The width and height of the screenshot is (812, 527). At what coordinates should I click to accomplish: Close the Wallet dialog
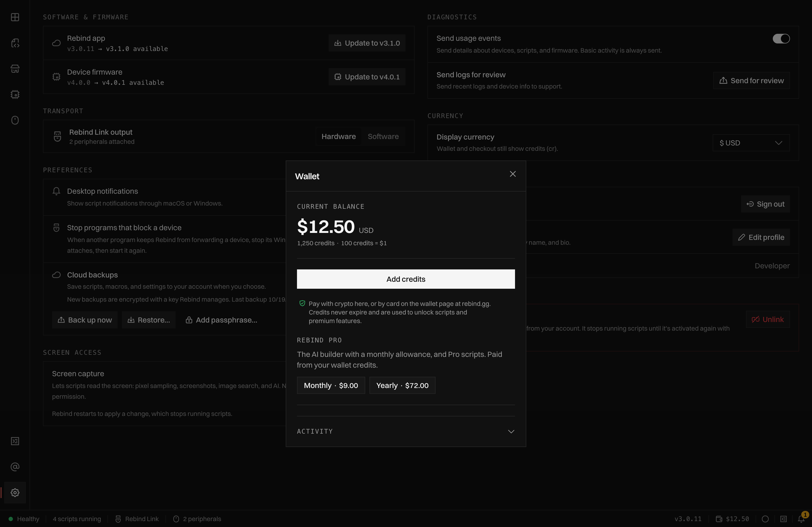pos(512,174)
